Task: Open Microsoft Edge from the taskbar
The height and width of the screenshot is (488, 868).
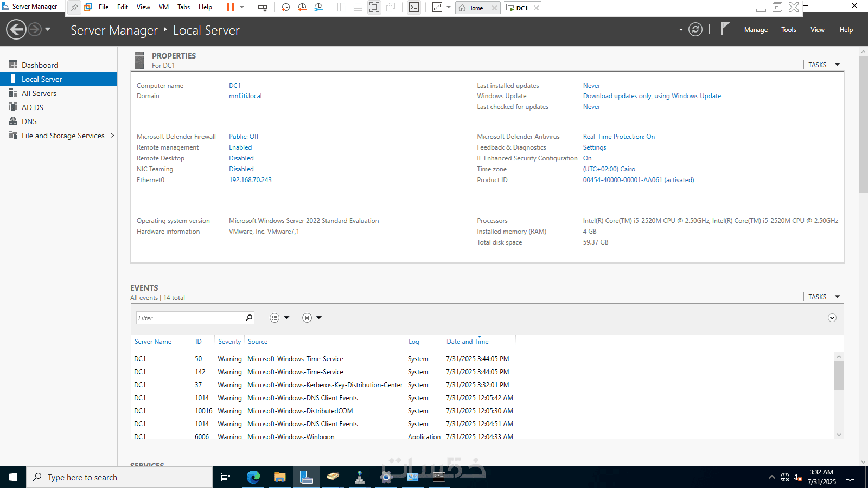Action: [253, 477]
